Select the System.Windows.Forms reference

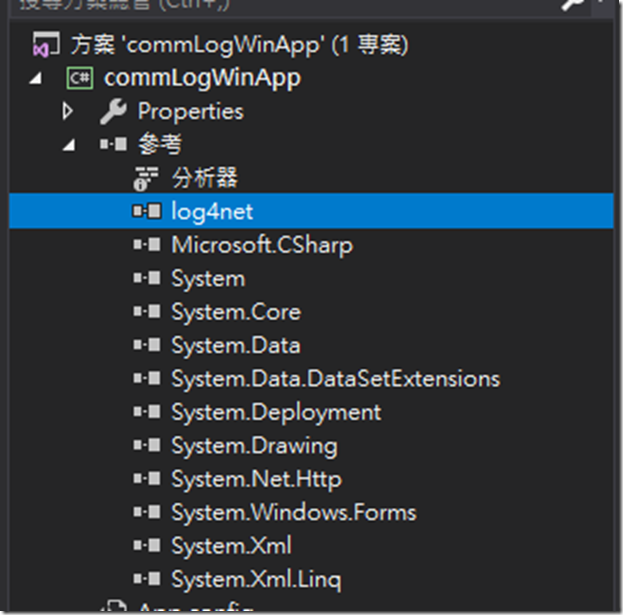(x=294, y=513)
